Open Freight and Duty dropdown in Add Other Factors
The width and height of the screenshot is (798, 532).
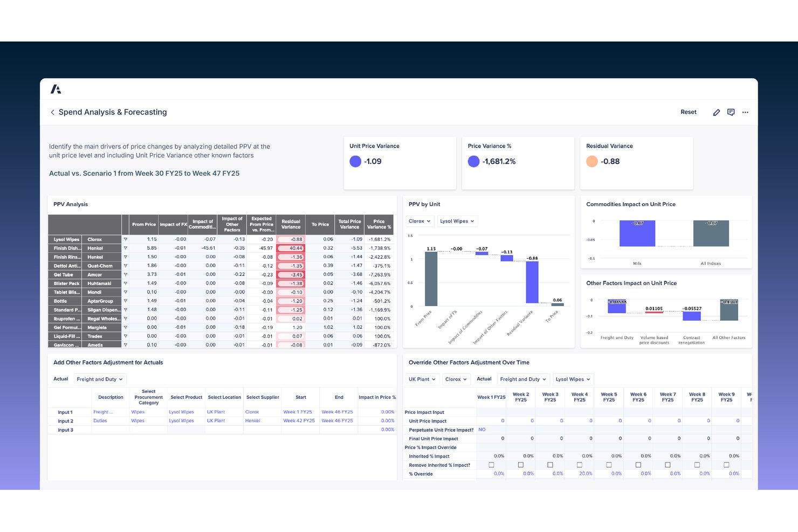click(100, 379)
